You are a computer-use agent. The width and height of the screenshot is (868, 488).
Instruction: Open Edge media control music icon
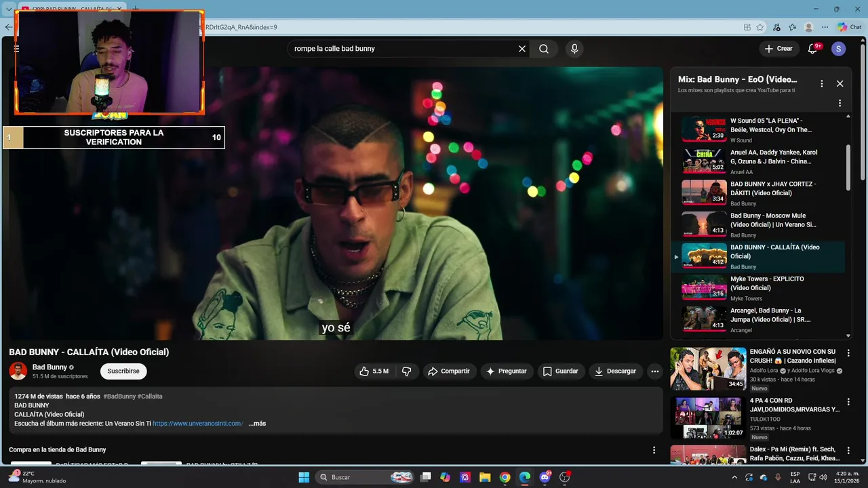(776, 27)
